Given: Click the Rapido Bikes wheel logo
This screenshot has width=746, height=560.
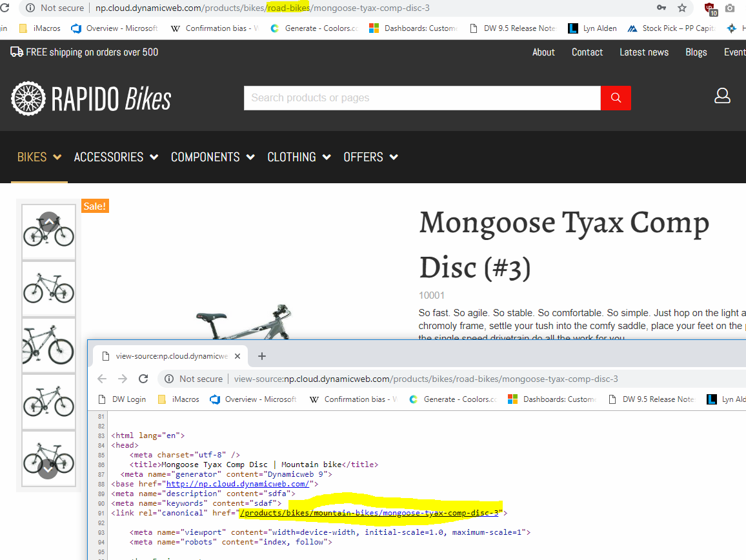Looking at the screenshot, I should (x=28, y=99).
